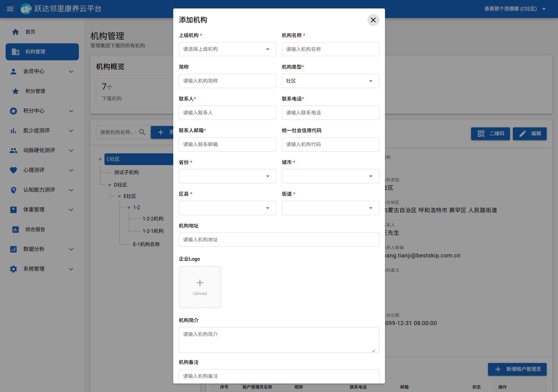Screen dimensions: 558x392
Task: Click the 机构备注 input field
Action: tap(279, 376)
